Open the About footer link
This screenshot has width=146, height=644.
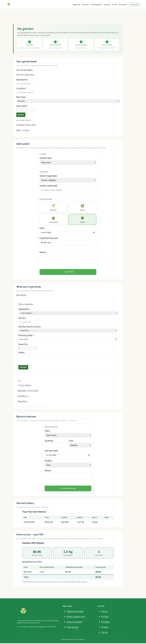pos(104,611)
